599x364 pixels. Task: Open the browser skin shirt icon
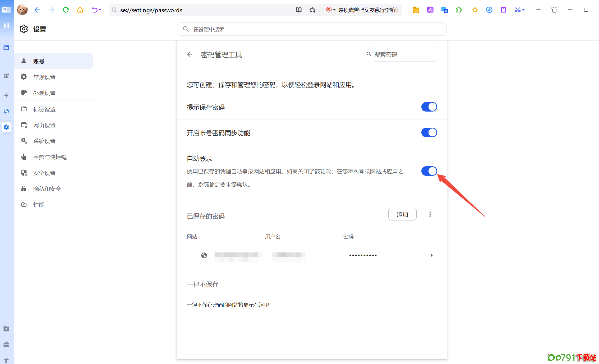(554, 10)
